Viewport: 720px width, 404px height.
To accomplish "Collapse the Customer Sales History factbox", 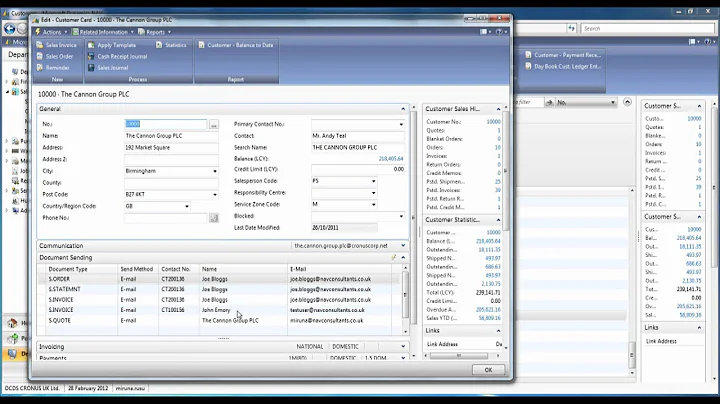I will [x=498, y=109].
